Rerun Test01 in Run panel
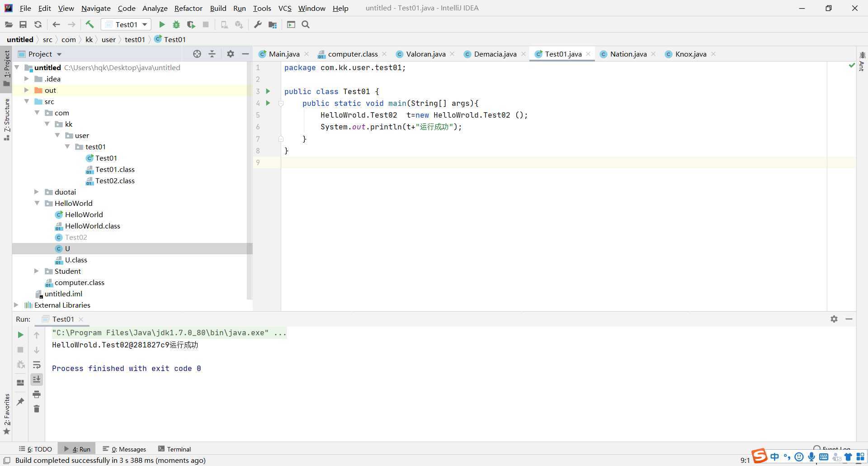Viewport: 868px width, 466px height. click(x=20, y=335)
